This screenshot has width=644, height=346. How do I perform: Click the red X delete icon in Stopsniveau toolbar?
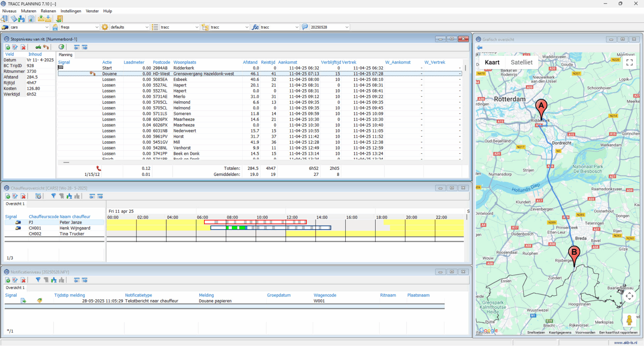pos(23,47)
